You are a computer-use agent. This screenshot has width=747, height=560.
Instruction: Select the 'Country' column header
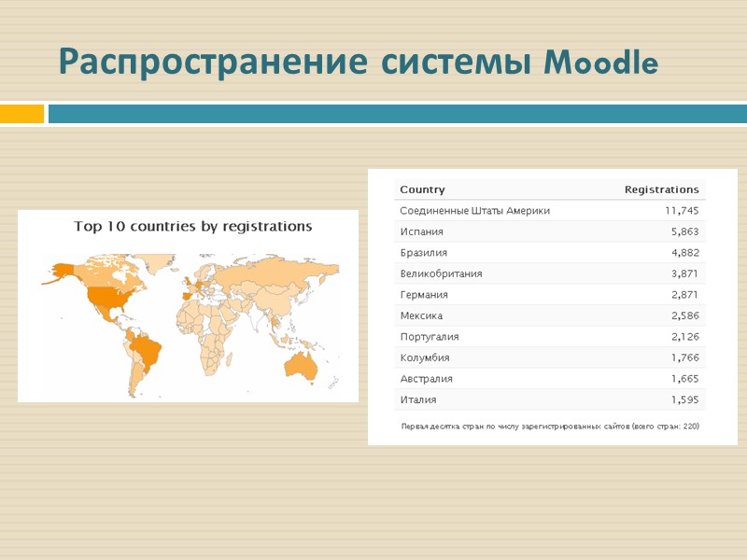pyautogui.click(x=422, y=189)
